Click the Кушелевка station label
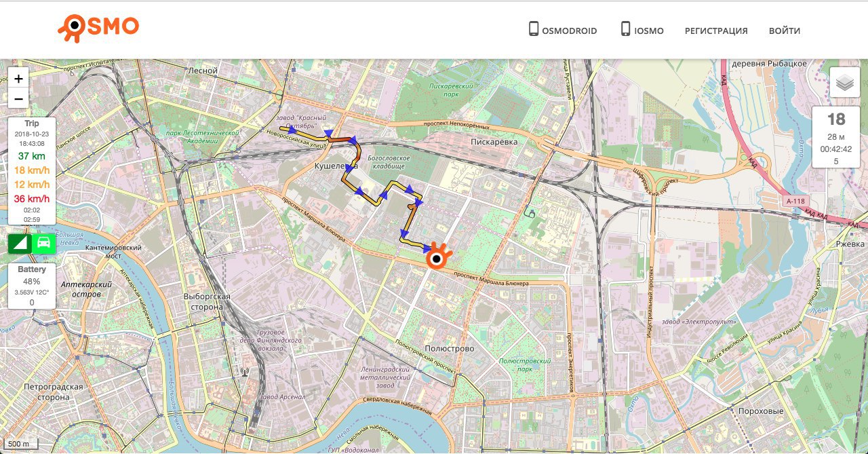The image size is (868, 454). click(336, 166)
